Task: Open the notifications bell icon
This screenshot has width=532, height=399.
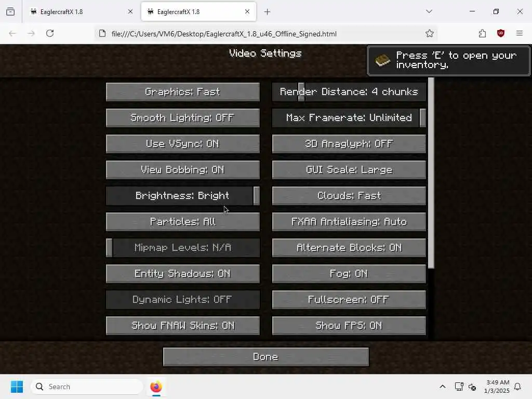Action: coord(517,387)
